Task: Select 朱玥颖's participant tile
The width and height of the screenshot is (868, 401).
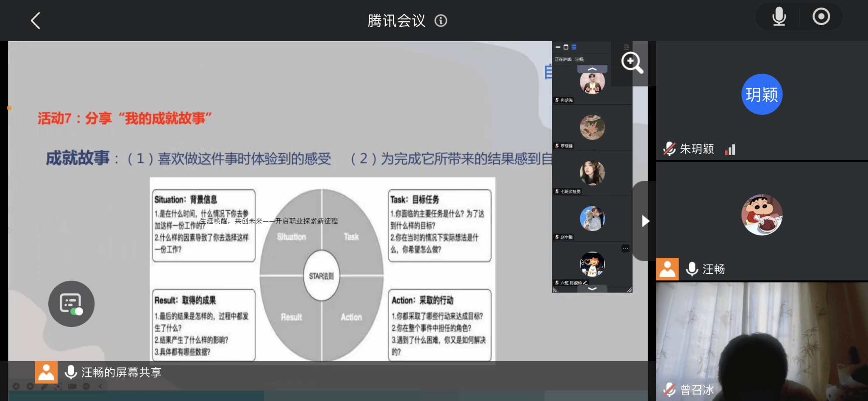Action: (762, 100)
